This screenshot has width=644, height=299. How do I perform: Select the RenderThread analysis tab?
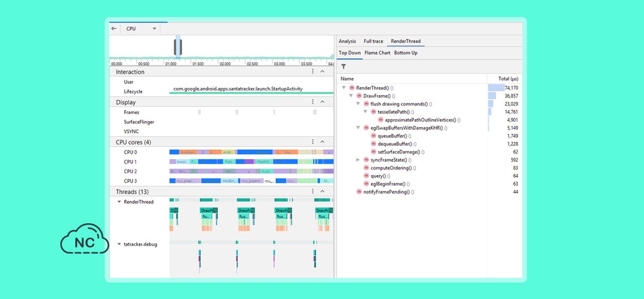[406, 41]
